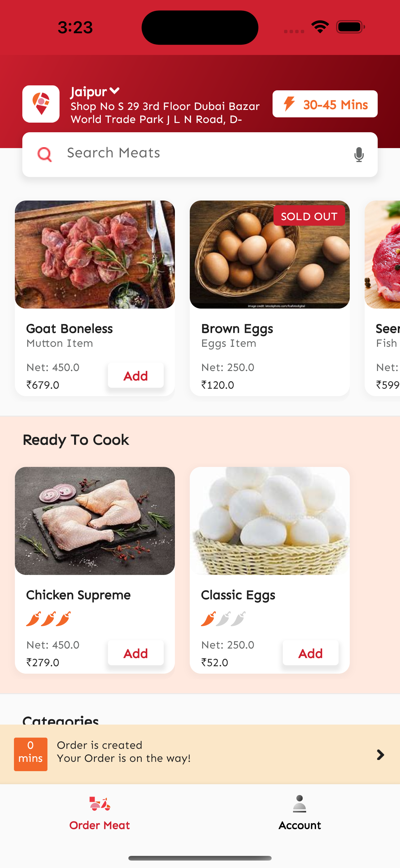
Task: Tap Chicken Supreme spice level chilies
Action: (49, 619)
